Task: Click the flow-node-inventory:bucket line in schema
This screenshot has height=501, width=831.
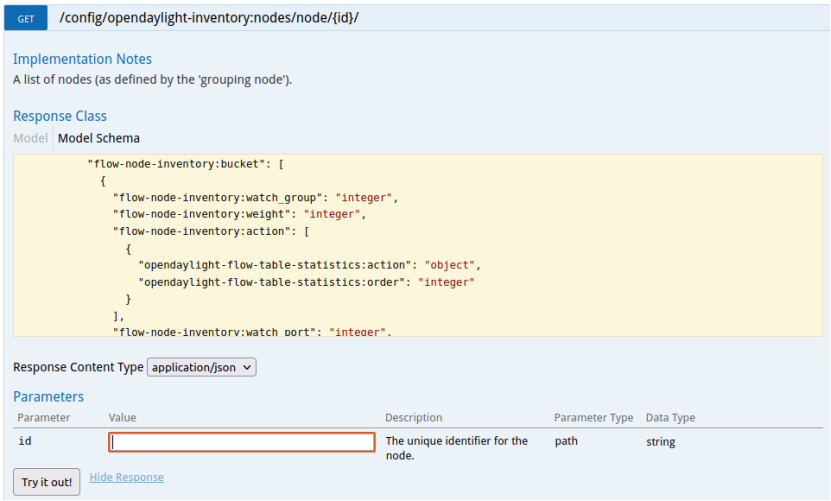Action: click(x=188, y=163)
